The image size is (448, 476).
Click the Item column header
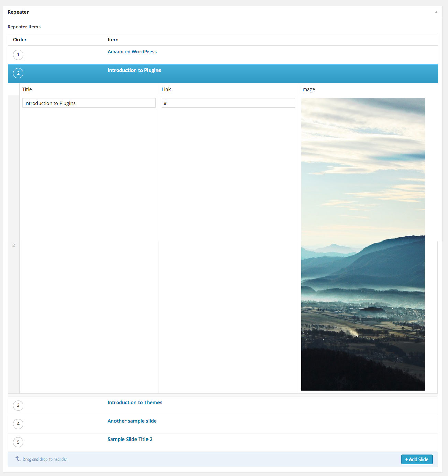tap(113, 39)
